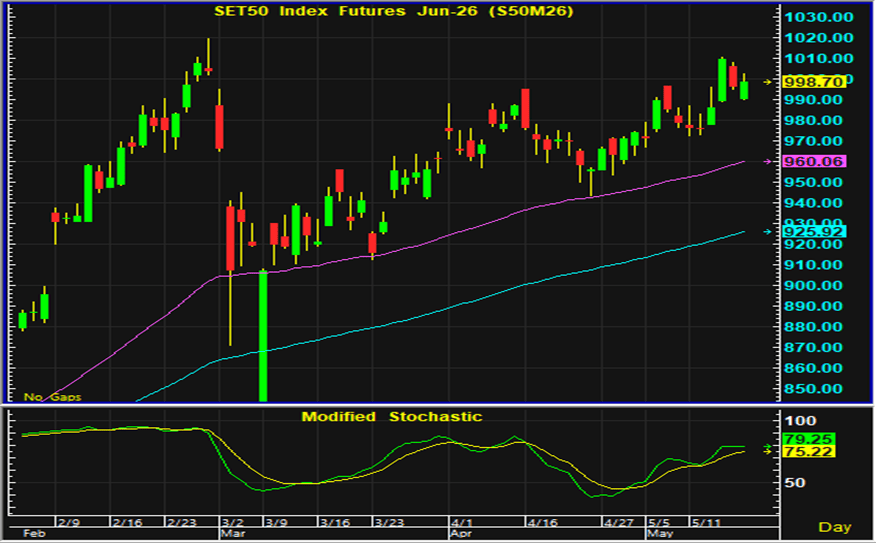Click the No Gaps label
The image size is (876, 543).
(53, 397)
